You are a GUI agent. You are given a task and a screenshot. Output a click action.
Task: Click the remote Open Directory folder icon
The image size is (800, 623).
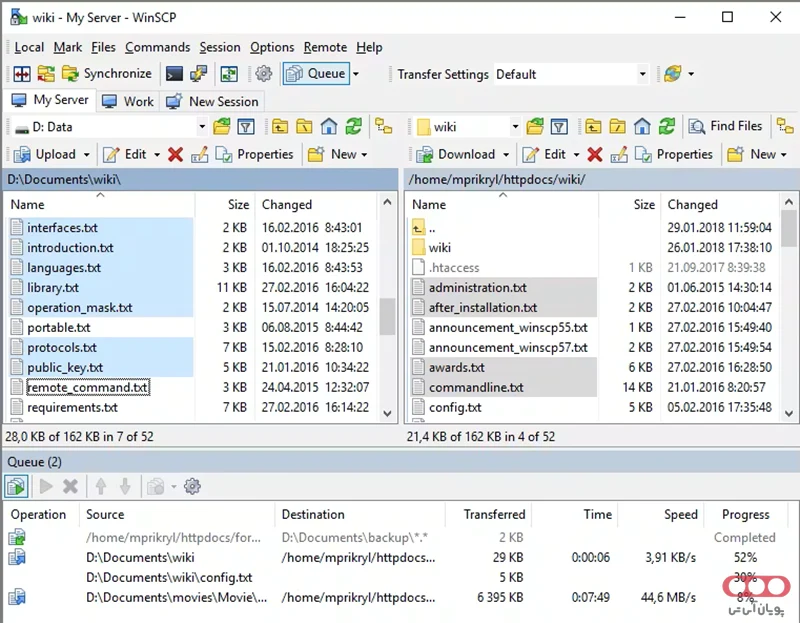[x=535, y=127]
